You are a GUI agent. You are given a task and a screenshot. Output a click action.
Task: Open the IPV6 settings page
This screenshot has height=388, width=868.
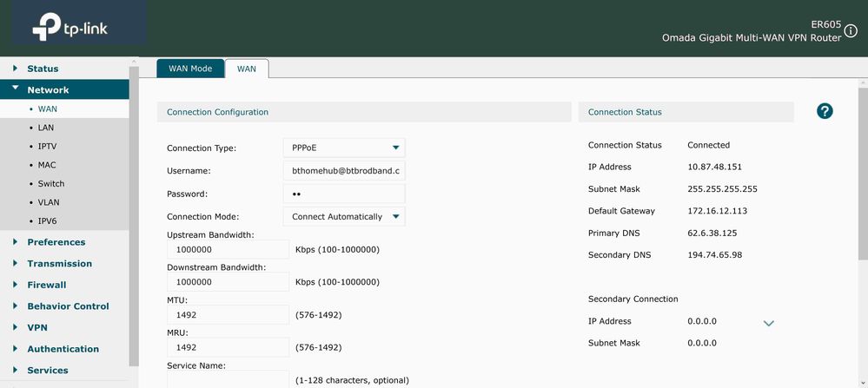[48, 221]
